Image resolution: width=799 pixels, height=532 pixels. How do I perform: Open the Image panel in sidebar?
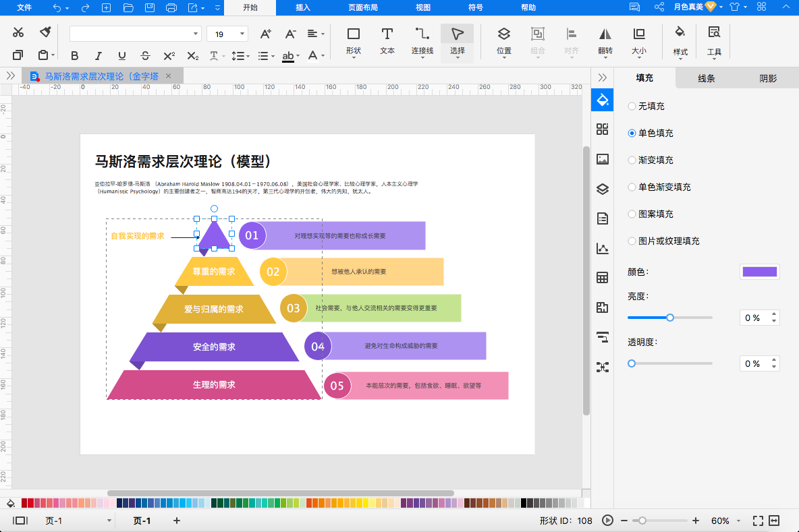tap(603, 159)
